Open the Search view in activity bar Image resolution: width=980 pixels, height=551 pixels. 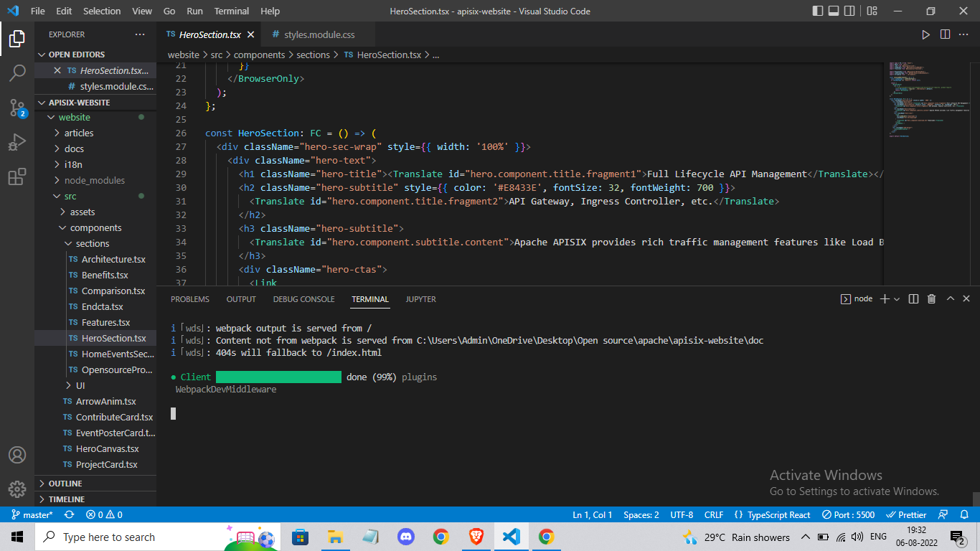coord(17,72)
